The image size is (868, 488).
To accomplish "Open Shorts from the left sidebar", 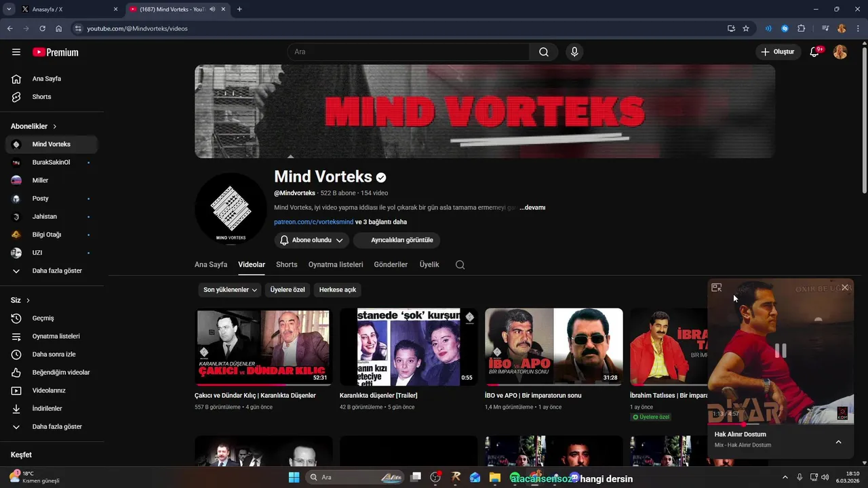I will [52, 97].
